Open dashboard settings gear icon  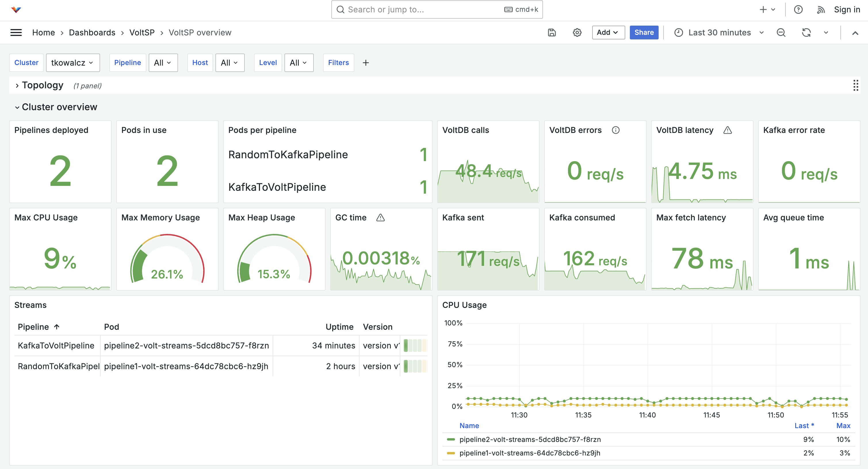(x=577, y=33)
